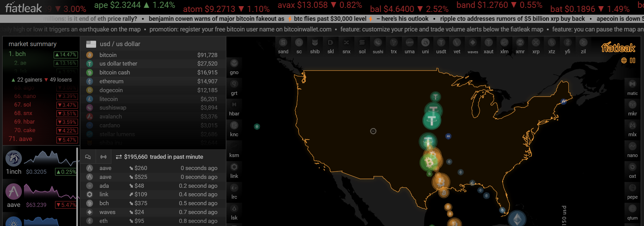
Task: Select the xmr coin icon
Action: coord(520,43)
